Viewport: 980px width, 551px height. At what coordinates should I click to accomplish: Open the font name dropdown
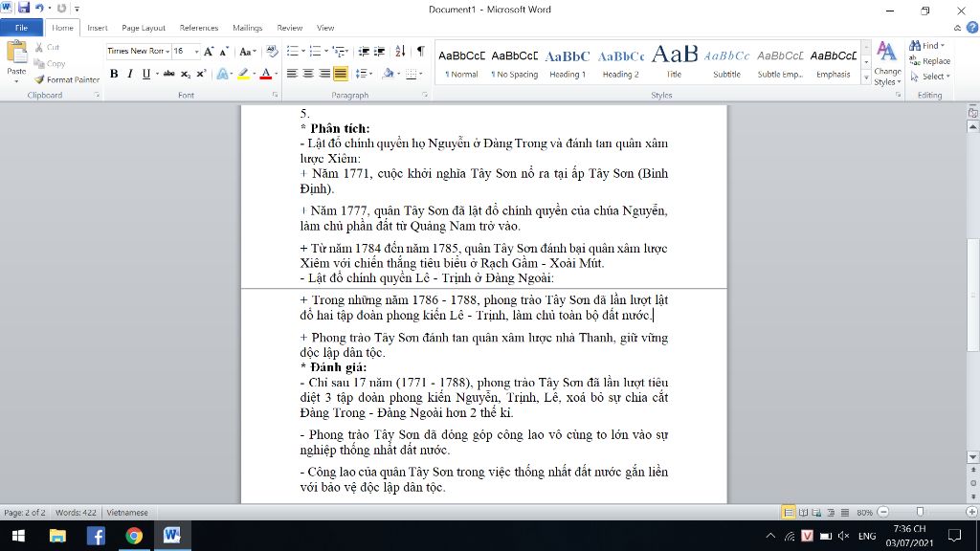pos(167,52)
